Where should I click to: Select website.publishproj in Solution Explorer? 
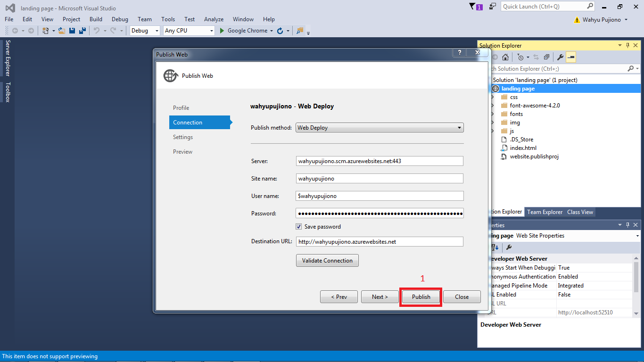tap(534, 156)
